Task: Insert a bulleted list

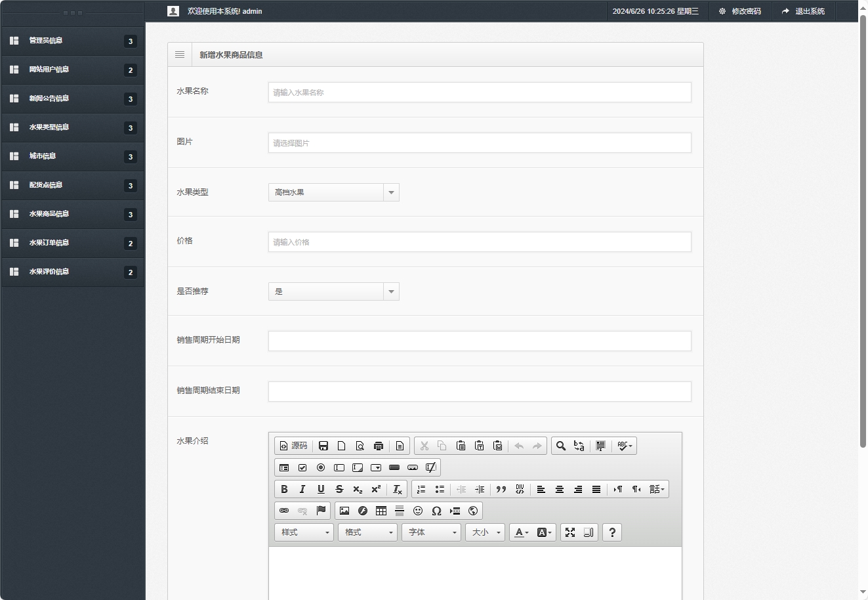Action: pos(440,489)
